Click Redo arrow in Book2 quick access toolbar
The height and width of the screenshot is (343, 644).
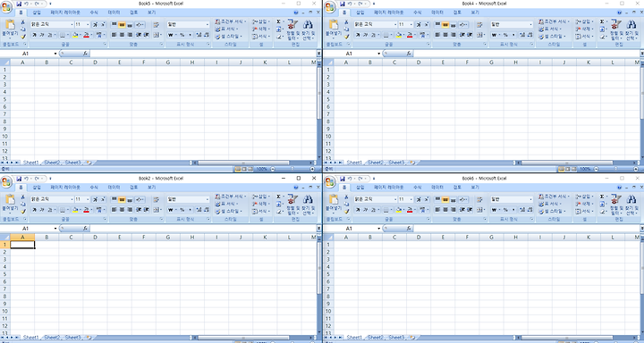(37, 179)
